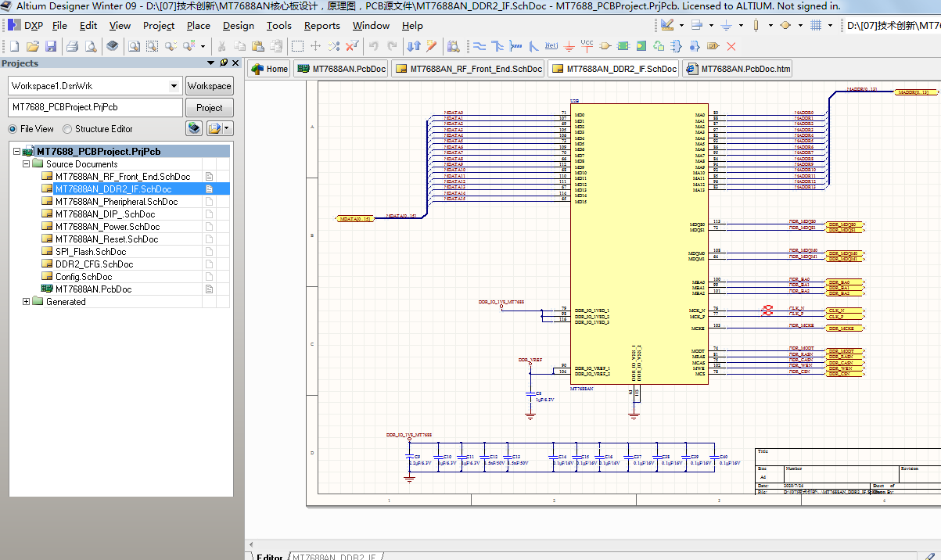This screenshot has width=941, height=560.
Task: Select MT7688AN_Power.SchDoc in the tree
Action: click(107, 227)
